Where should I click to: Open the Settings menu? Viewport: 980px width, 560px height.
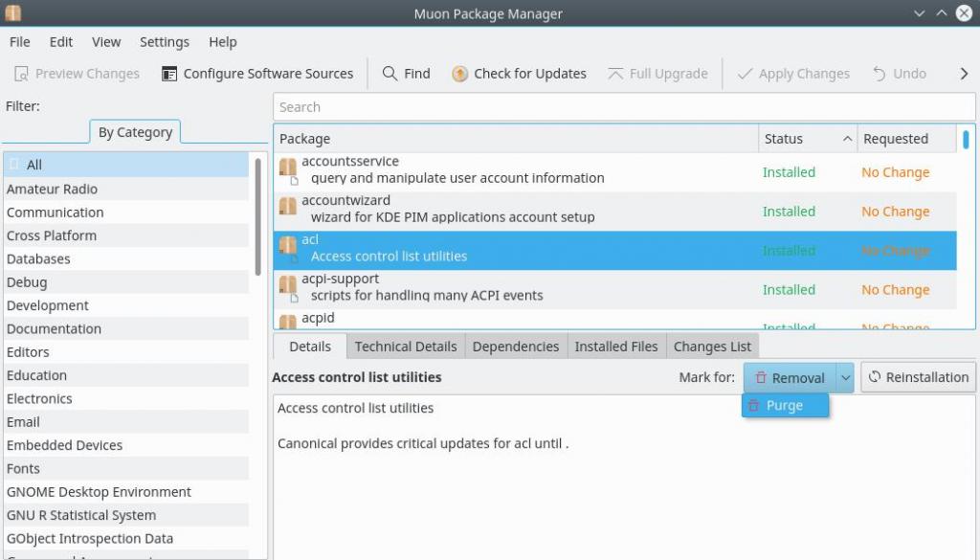[x=164, y=42]
